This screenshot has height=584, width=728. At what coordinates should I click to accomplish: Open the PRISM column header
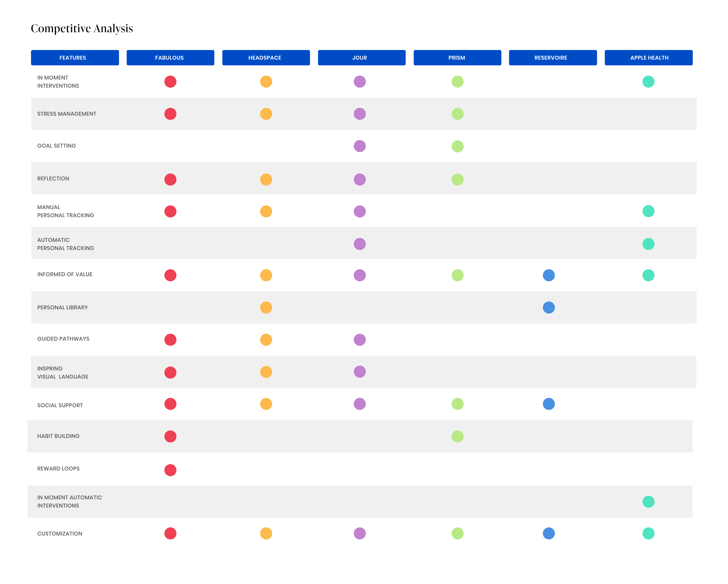point(457,58)
